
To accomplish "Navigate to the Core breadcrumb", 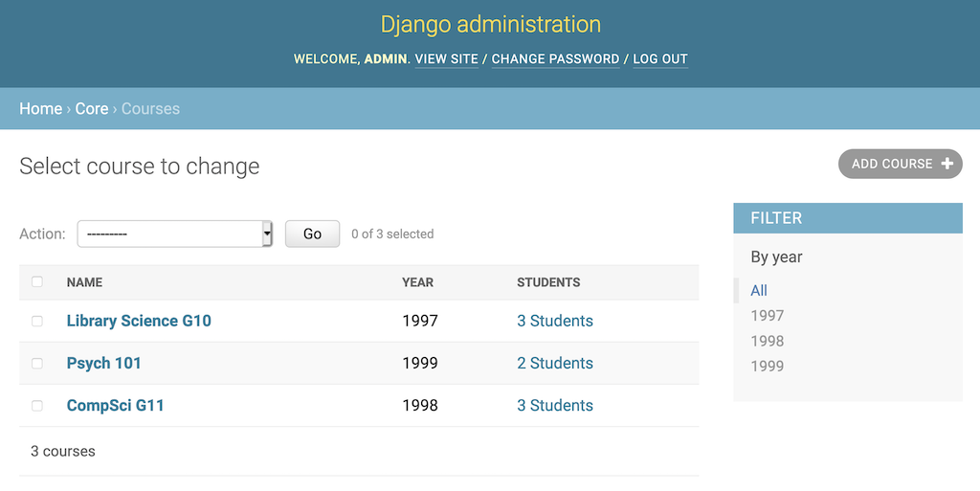I will point(92,109).
